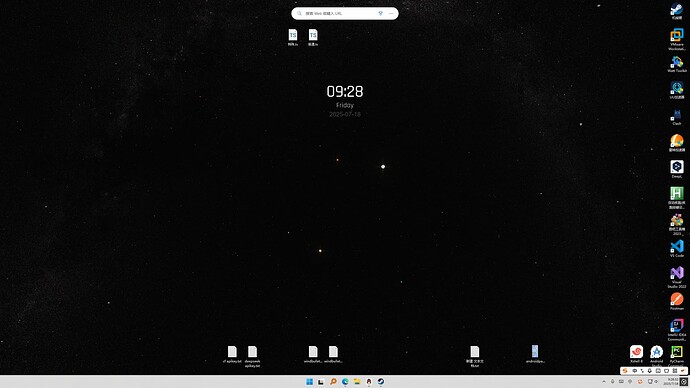Select the cf apikey.txt file
Image resolution: width=690 pixels, height=388 pixels.
coord(232,354)
